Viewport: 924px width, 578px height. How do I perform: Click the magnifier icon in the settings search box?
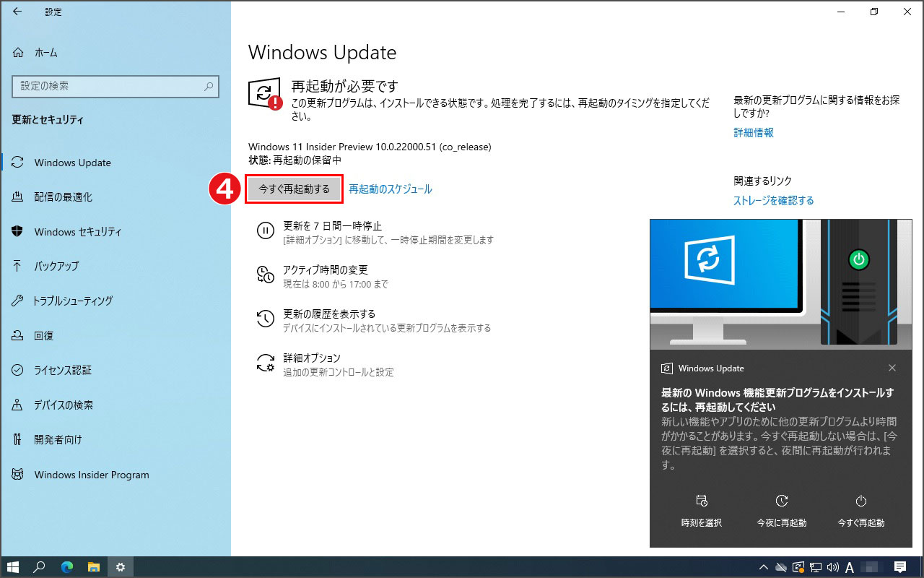(209, 86)
